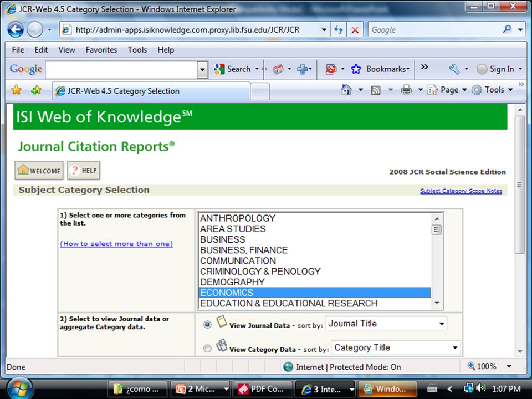This screenshot has width=532, height=399.
Task: Click the Google toolbar Search button
Action: coord(232,69)
